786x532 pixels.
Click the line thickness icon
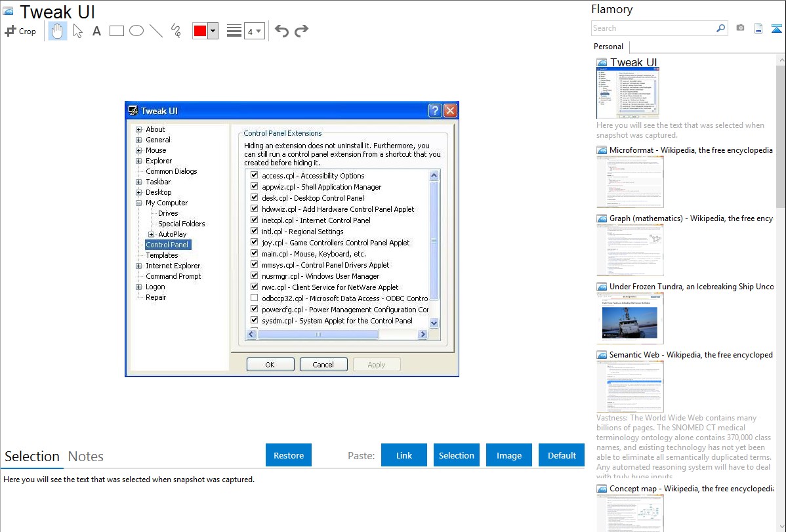[234, 31]
